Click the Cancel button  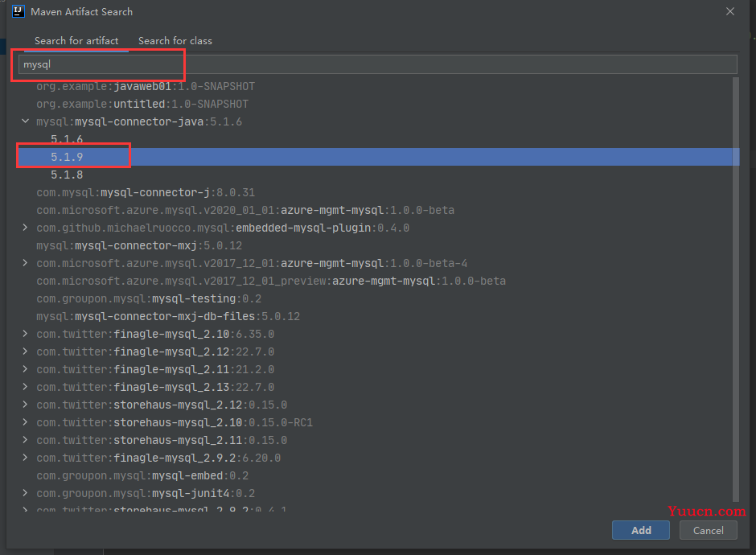[x=709, y=530]
